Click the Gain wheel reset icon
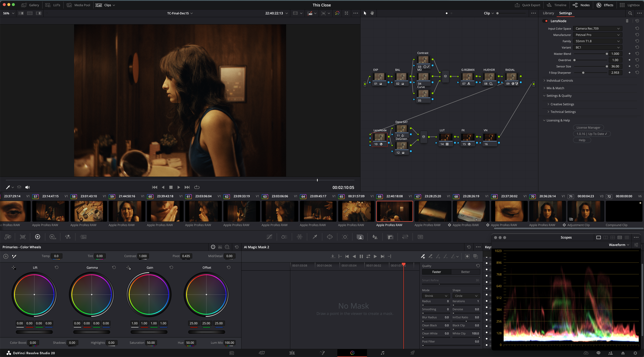This screenshot has width=644, height=357. point(171,267)
